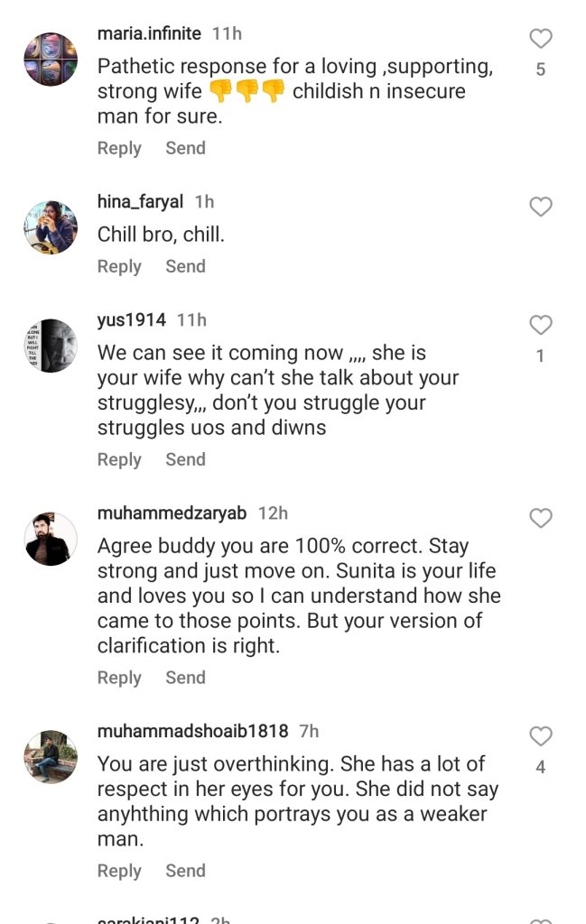Image resolution: width=586 pixels, height=924 pixels.
Task: Tap the heart beside muhammedzaryab's comment
Action: [x=540, y=518]
